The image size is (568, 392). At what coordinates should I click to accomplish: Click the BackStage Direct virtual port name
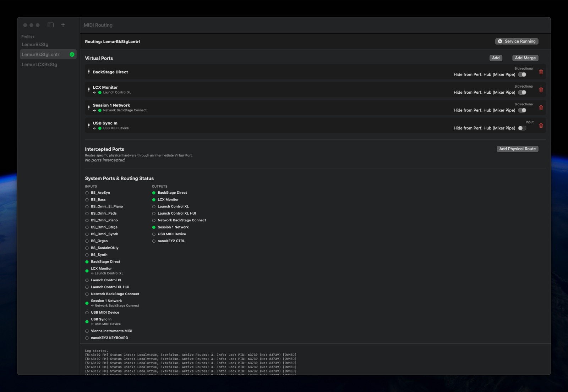110,72
